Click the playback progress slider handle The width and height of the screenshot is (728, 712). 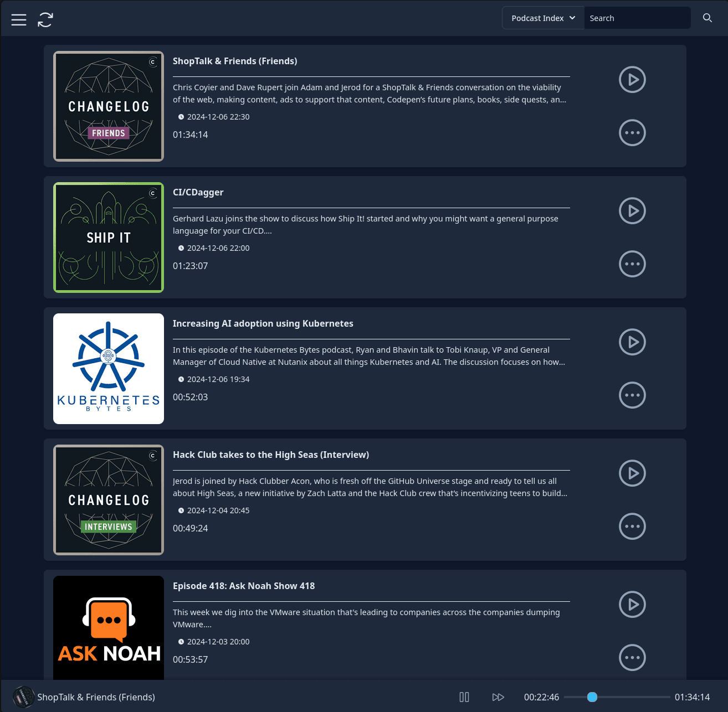[592, 697]
